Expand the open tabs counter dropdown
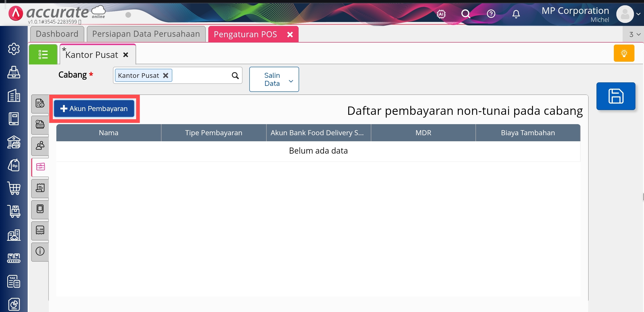 pyautogui.click(x=634, y=34)
